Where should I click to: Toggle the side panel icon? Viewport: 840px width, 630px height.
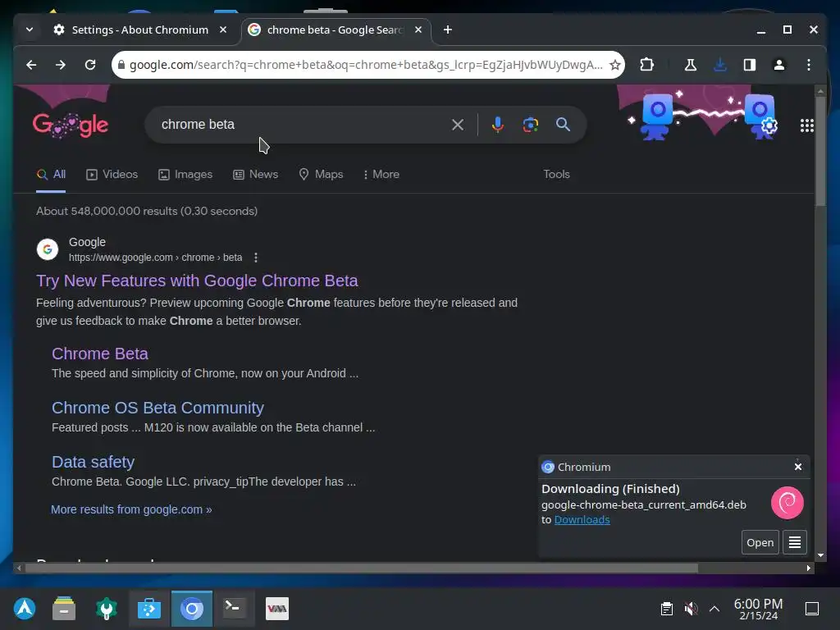[750, 65]
